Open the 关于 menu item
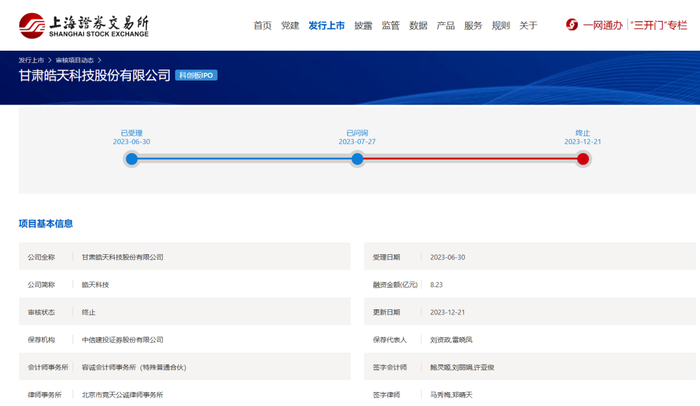This screenshot has height=406, width=700. (x=528, y=25)
